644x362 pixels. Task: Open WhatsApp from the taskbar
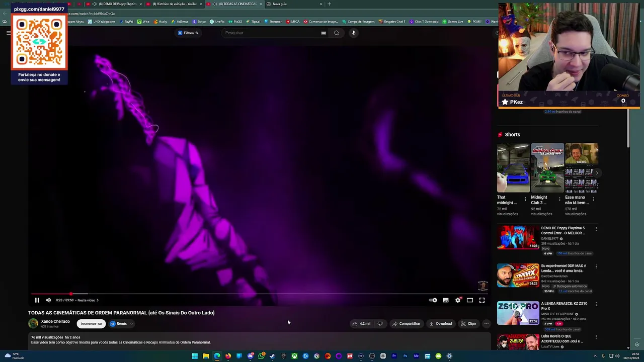pos(262,356)
